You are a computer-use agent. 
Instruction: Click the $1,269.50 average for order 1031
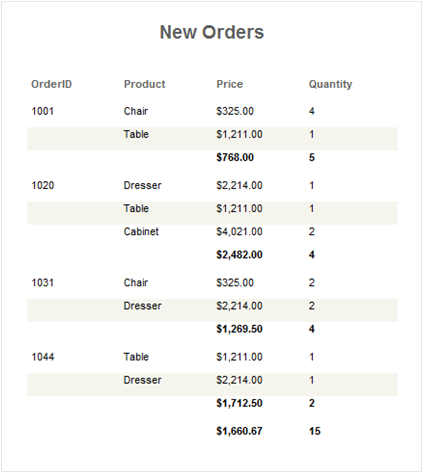click(239, 329)
